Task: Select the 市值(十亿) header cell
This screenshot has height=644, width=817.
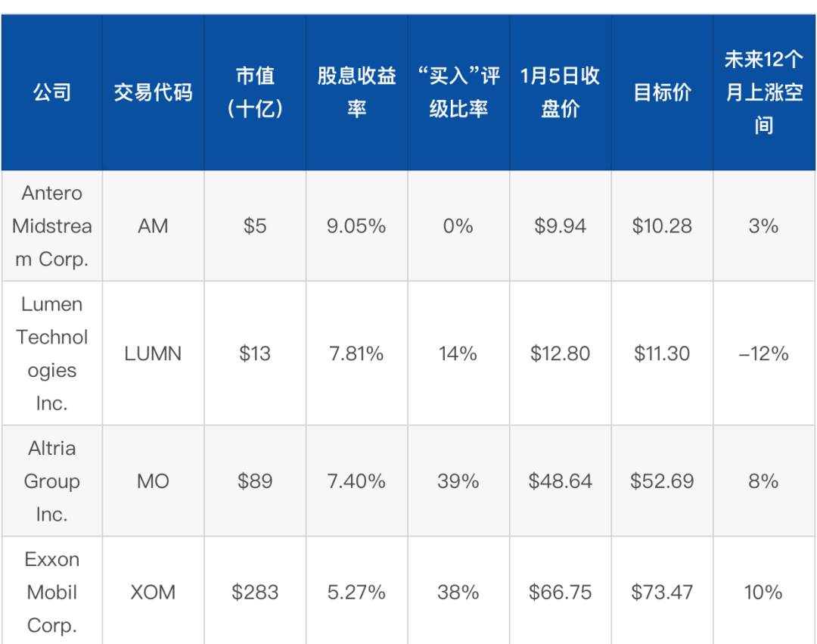Action: coord(255,92)
